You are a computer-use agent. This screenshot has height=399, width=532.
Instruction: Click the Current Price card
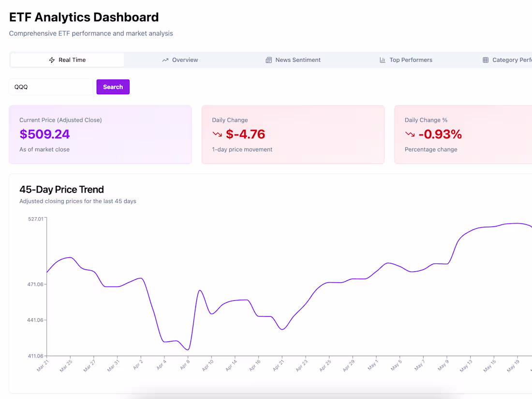tap(100, 134)
